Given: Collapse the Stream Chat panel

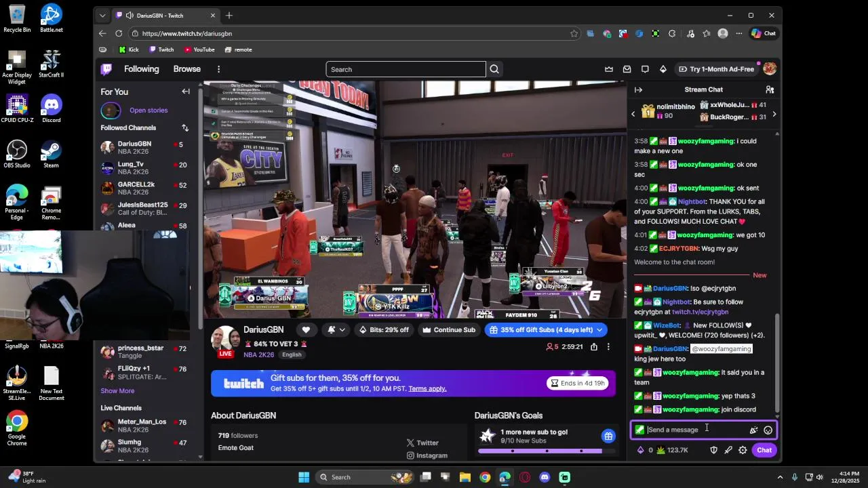Looking at the screenshot, I should (638, 89).
